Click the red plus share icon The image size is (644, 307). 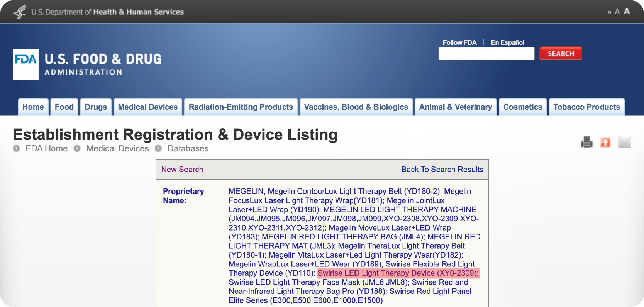pos(605,142)
